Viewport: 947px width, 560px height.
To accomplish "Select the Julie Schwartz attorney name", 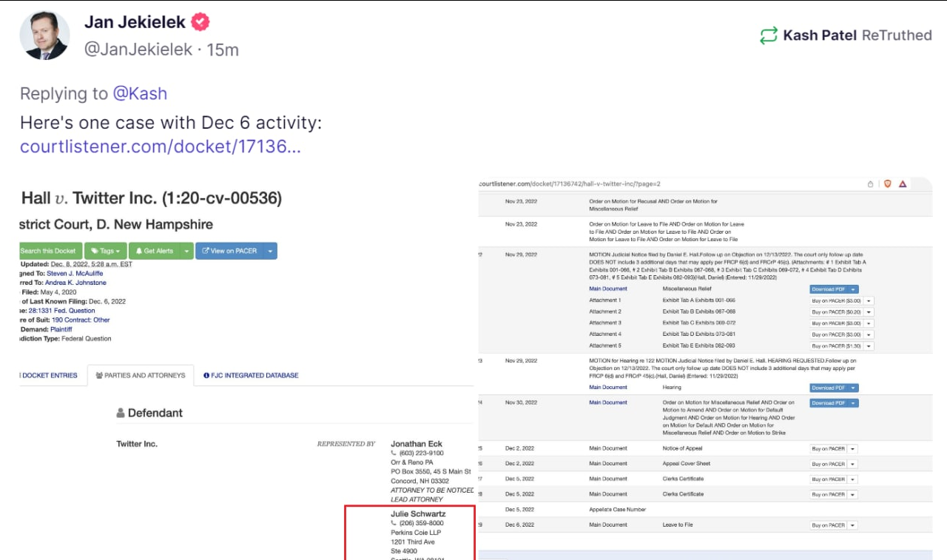I will (x=418, y=513).
